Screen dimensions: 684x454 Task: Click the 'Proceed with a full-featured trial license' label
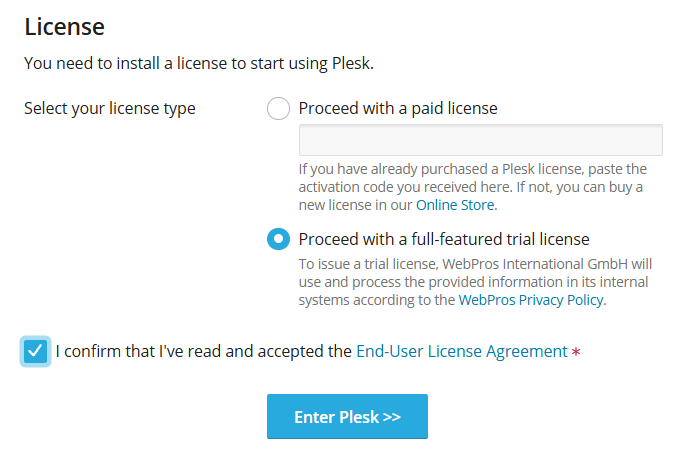[x=444, y=239]
